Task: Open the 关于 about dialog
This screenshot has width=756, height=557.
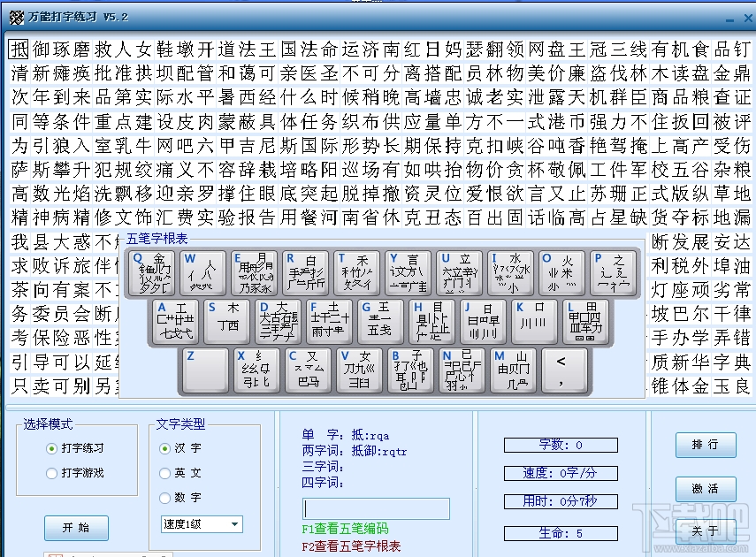Action: (705, 530)
